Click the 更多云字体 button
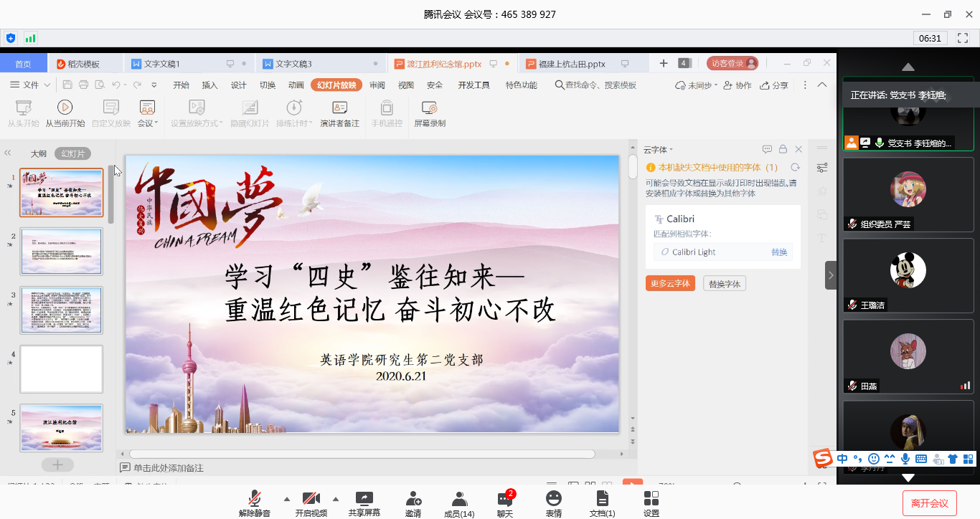This screenshot has width=980, height=519. (670, 283)
